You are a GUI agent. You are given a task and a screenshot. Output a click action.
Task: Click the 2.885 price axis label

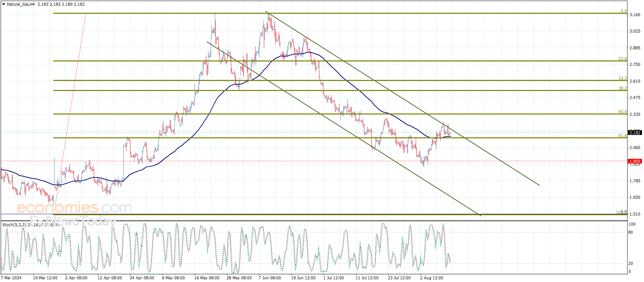tap(635, 48)
